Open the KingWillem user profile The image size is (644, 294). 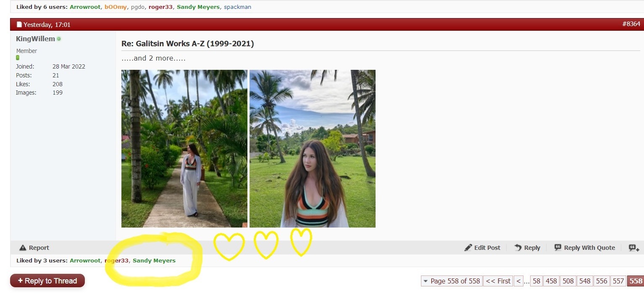(x=35, y=39)
